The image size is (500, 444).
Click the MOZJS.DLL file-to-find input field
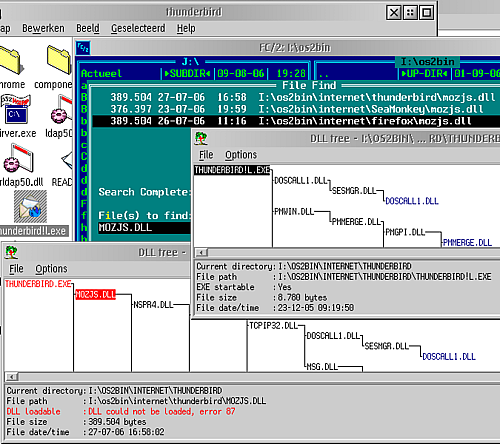pyautogui.click(x=144, y=227)
